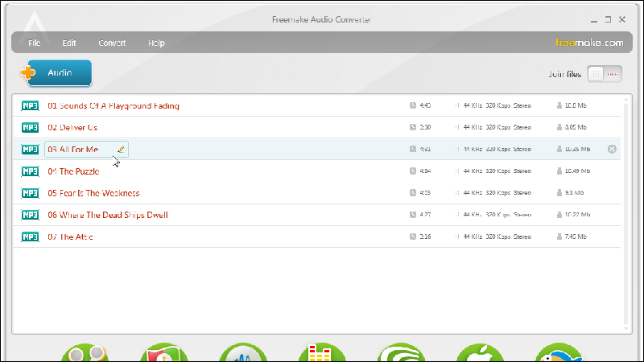
Task: Open the Help menu
Action: click(156, 43)
